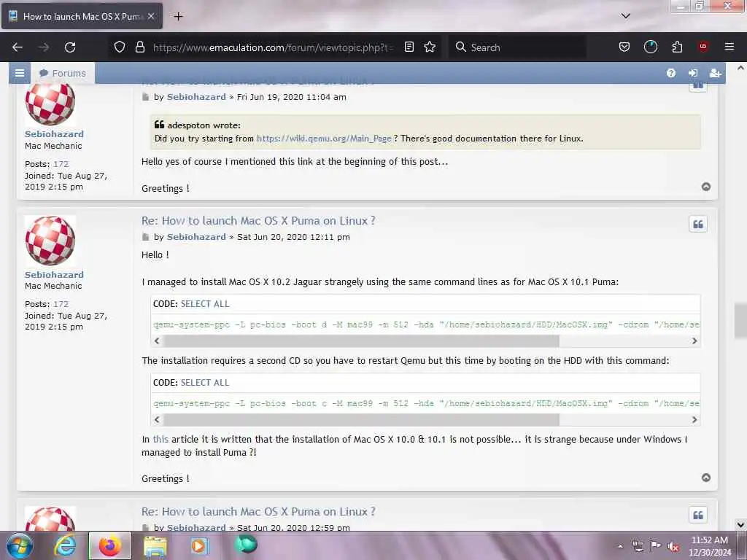747x560 pixels.
Task: Open Sebiohazard's avatar in the Jun 20 12:11 post
Action: [x=50, y=241]
